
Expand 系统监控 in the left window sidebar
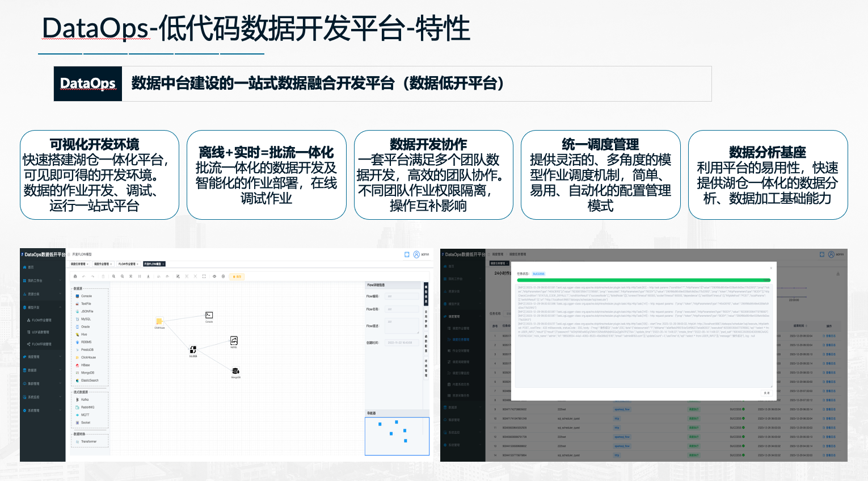(43, 397)
